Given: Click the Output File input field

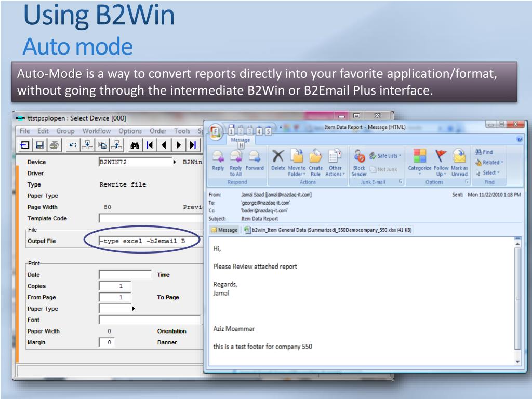Looking at the screenshot, I should coord(150,241).
